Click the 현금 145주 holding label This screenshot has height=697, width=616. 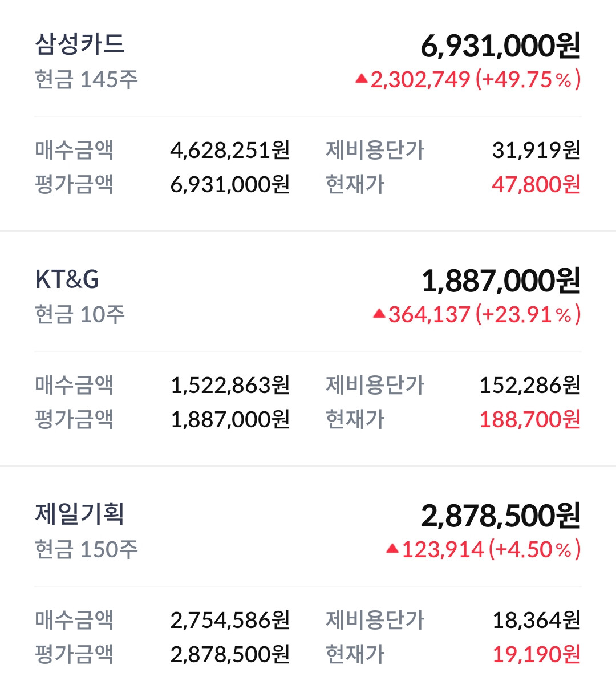(x=86, y=79)
